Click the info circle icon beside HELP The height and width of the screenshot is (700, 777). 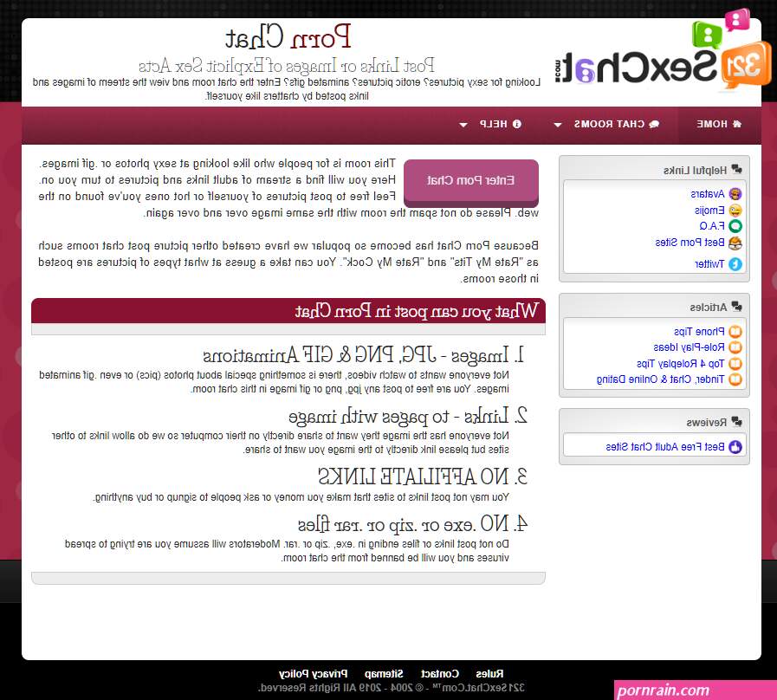[x=517, y=124]
